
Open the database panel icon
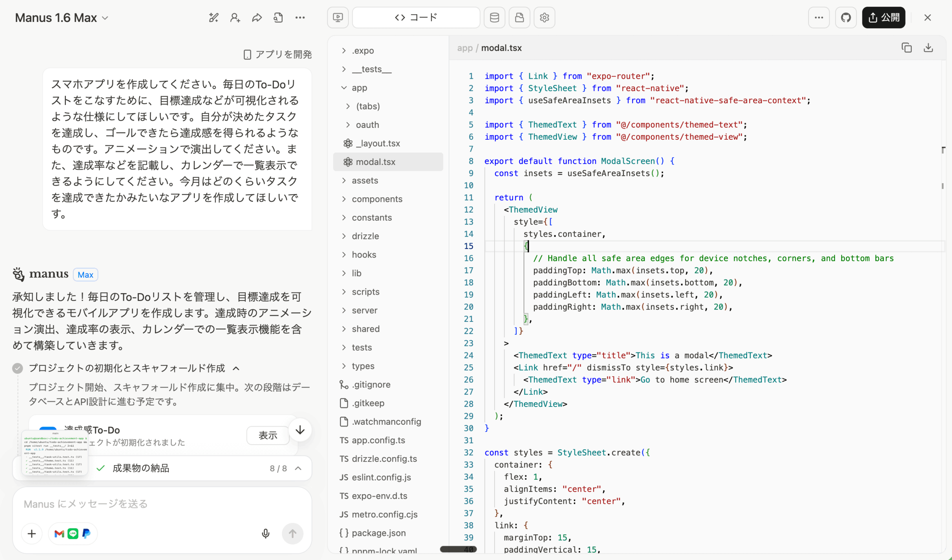coord(494,17)
